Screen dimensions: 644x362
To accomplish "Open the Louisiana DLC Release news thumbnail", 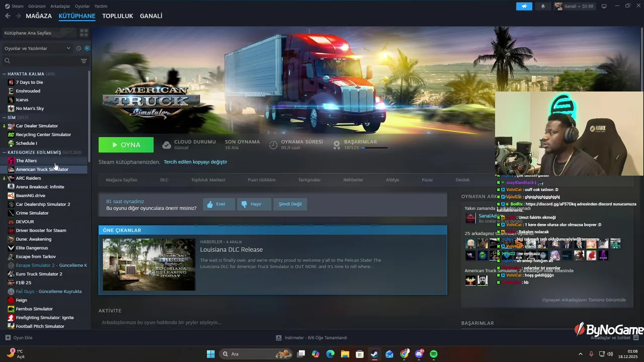I will pyautogui.click(x=149, y=264).
